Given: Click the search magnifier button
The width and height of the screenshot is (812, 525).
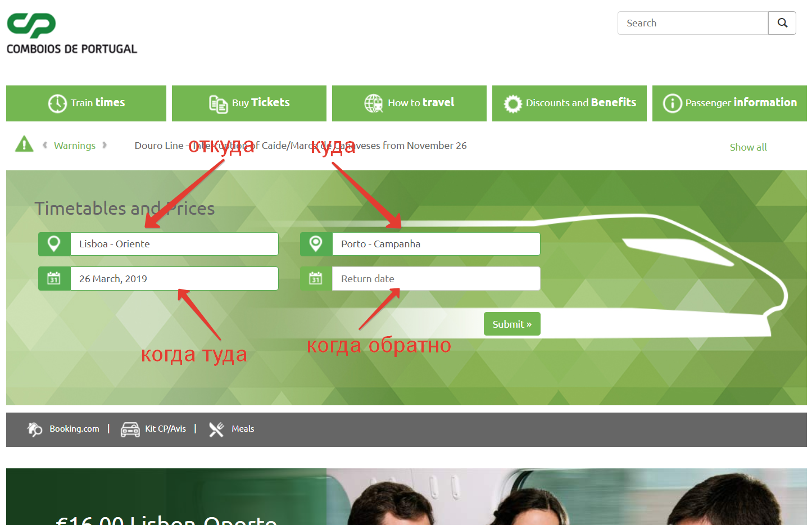Looking at the screenshot, I should (782, 23).
